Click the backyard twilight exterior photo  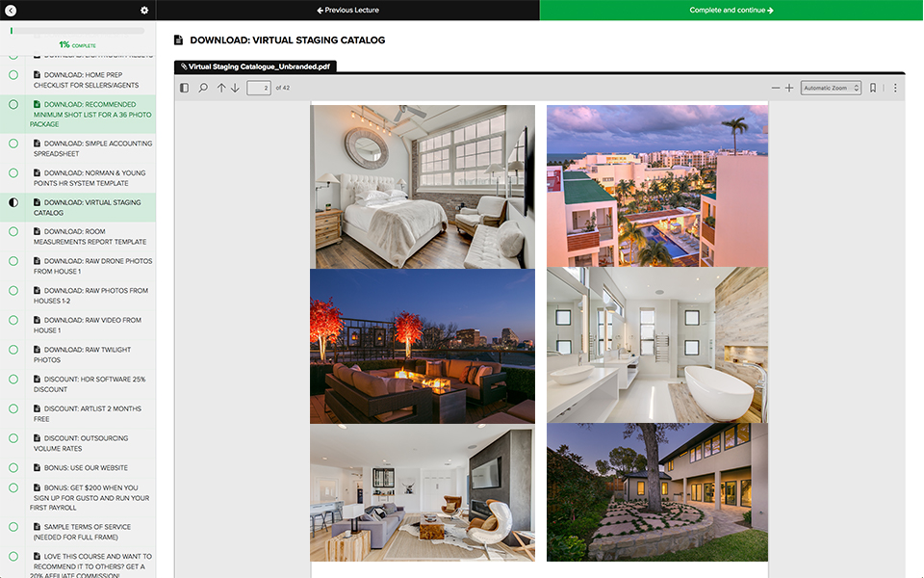[x=657, y=492]
